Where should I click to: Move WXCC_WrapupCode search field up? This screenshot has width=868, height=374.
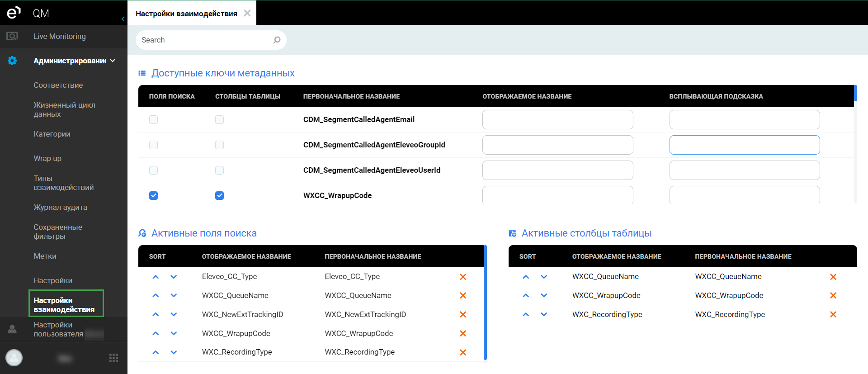[x=156, y=333]
